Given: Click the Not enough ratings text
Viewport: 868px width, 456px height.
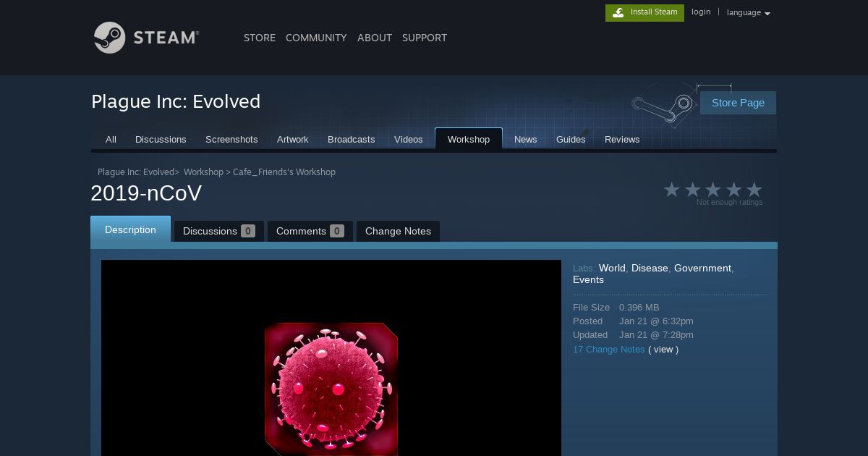Looking at the screenshot, I should [729, 202].
